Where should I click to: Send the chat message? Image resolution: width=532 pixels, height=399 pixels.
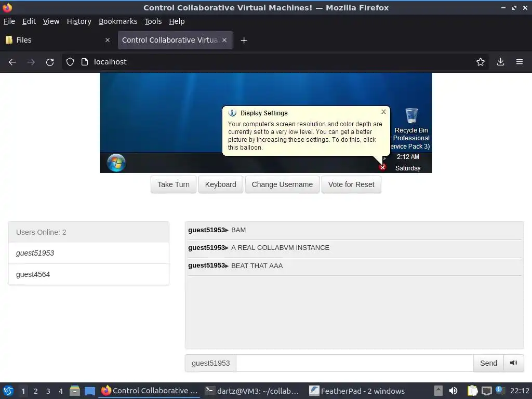tap(488, 363)
